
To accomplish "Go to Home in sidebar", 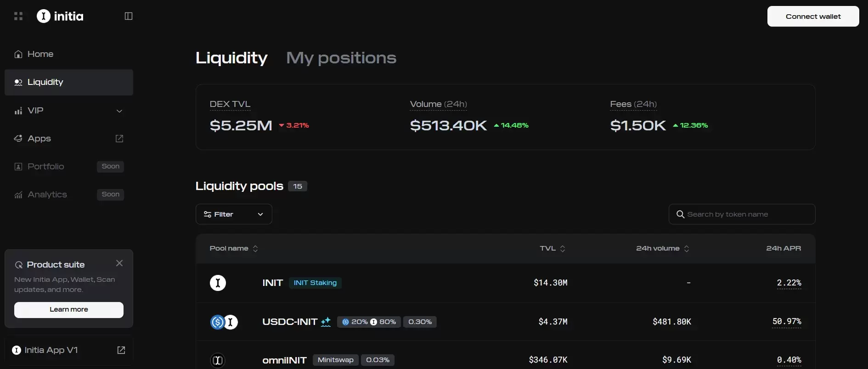I will pos(40,54).
